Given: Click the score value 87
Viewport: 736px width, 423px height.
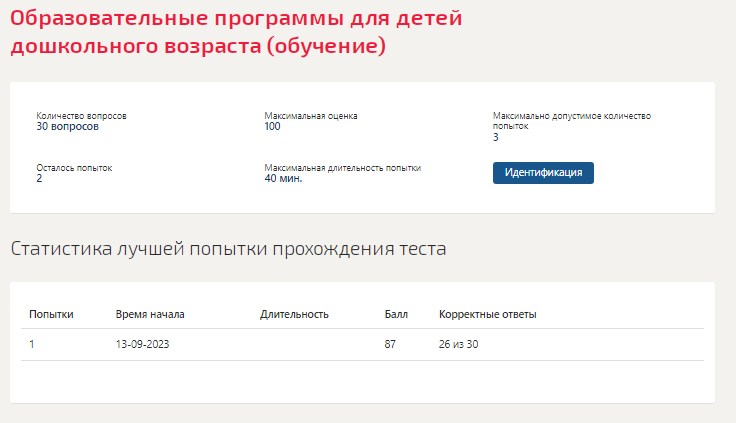Looking at the screenshot, I should [390, 344].
